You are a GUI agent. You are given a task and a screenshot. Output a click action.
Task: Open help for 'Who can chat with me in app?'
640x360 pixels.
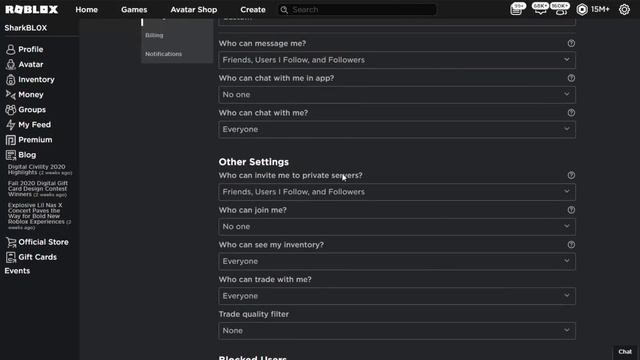571,78
